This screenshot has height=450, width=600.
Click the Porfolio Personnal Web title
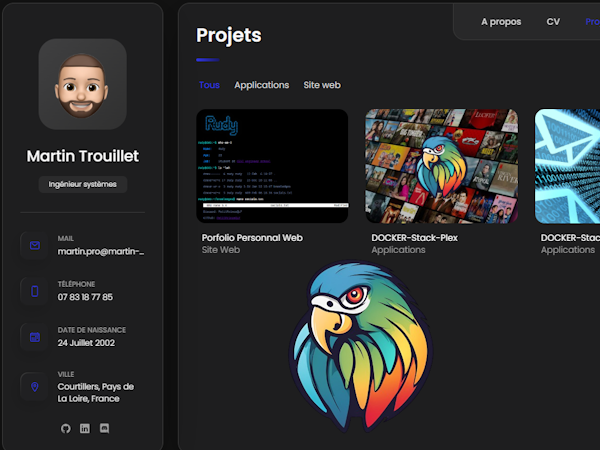[x=252, y=238]
